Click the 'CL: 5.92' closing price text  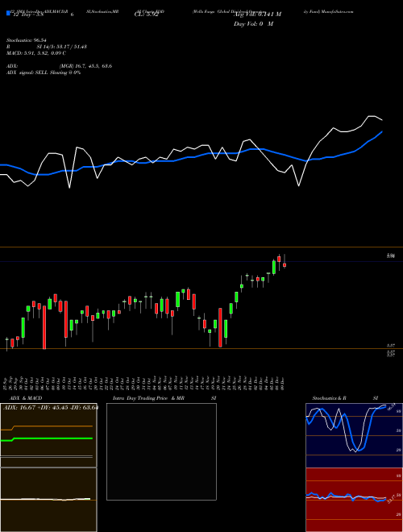[146, 15]
